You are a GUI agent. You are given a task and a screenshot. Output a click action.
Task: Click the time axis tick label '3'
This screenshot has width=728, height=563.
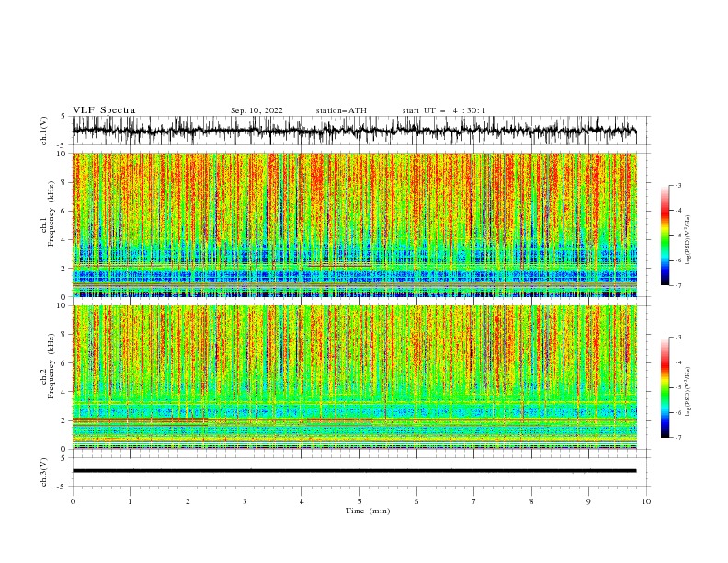(245, 501)
